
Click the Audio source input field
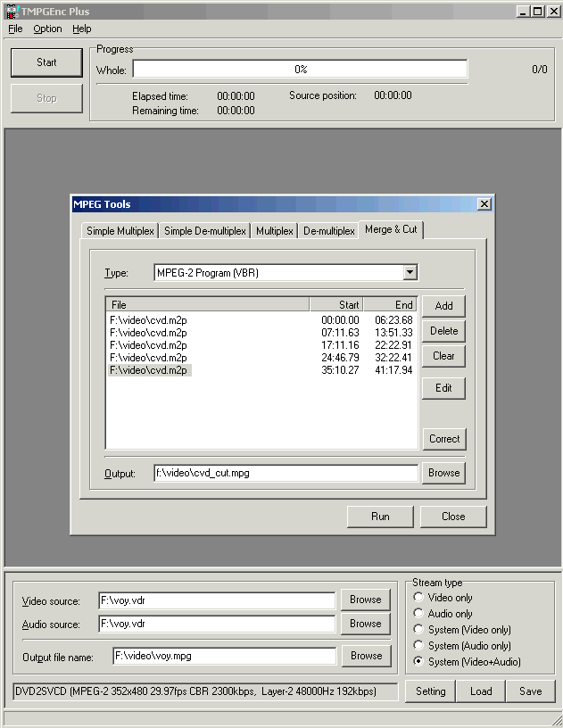217,624
